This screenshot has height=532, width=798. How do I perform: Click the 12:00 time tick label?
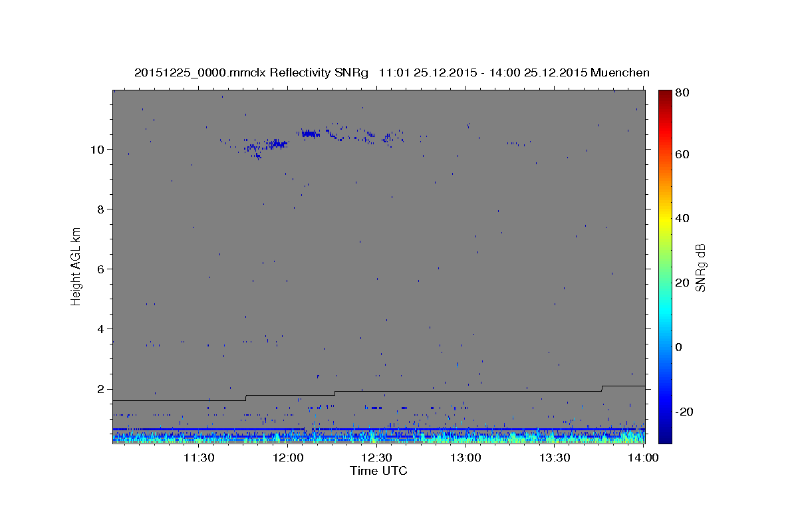[287, 458]
